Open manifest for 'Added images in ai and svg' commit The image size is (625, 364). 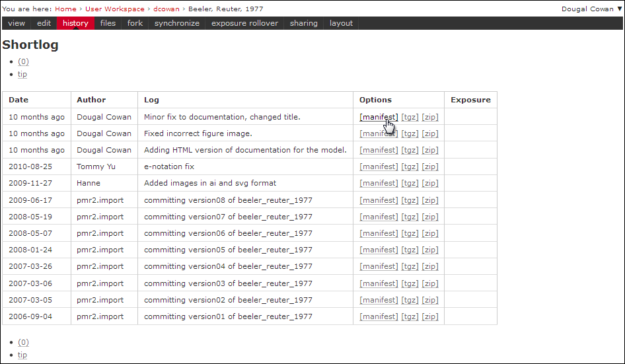click(x=379, y=183)
